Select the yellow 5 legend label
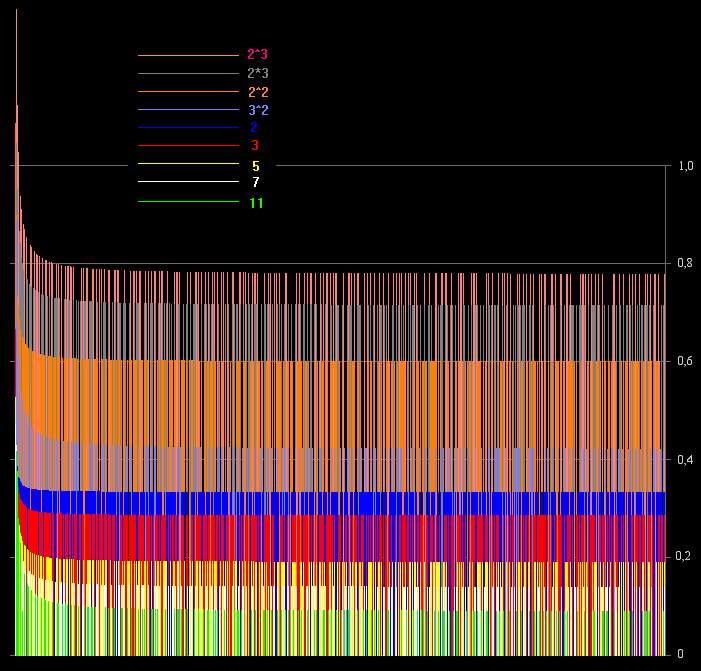The height and width of the screenshot is (671, 701). 256,166
